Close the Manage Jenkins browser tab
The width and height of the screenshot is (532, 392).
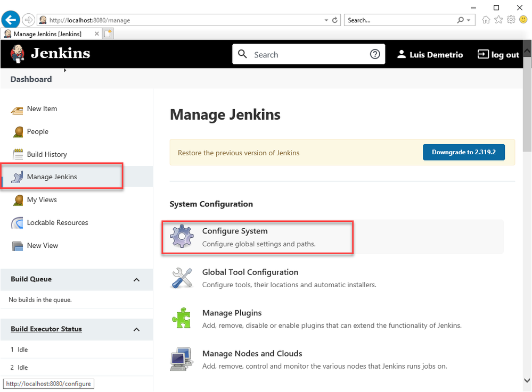point(97,34)
